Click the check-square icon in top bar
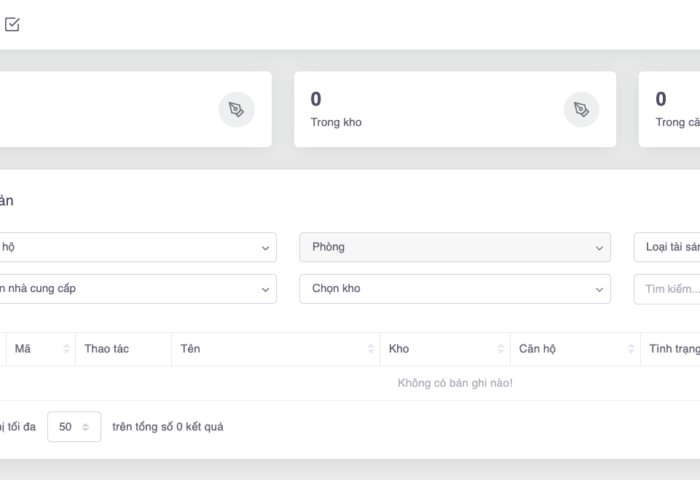This screenshot has height=480, width=700. pyautogui.click(x=12, y=25)
